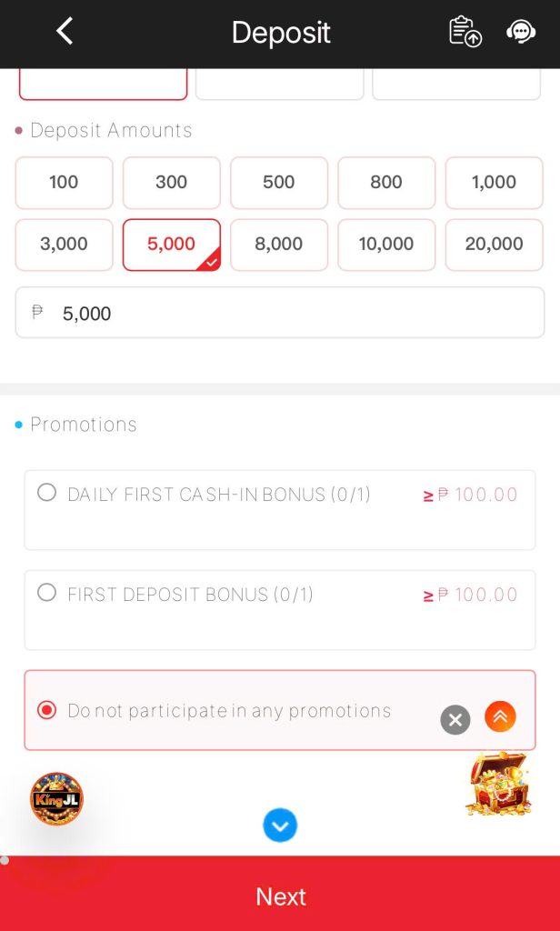Open customer service chat support
The height and width of the screenshot is (931, 560).
pos(521,31)
